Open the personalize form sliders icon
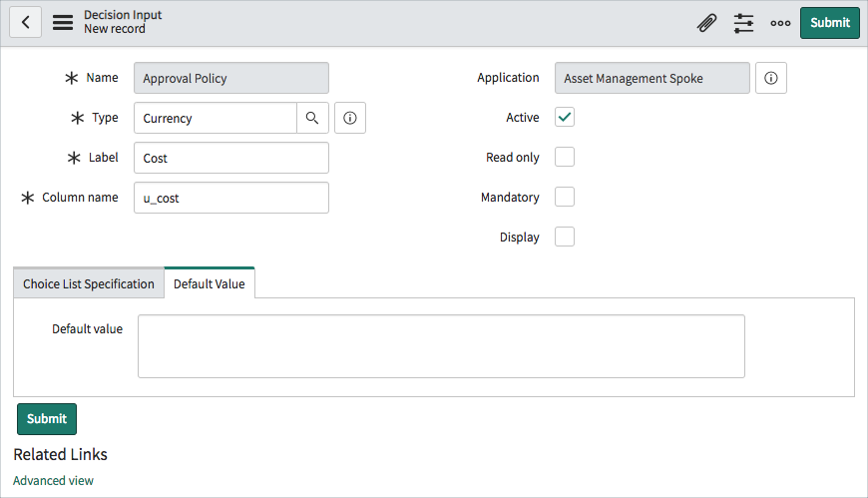Image resolution: width=868 pixels, height=498 pixels. [743, 23]
